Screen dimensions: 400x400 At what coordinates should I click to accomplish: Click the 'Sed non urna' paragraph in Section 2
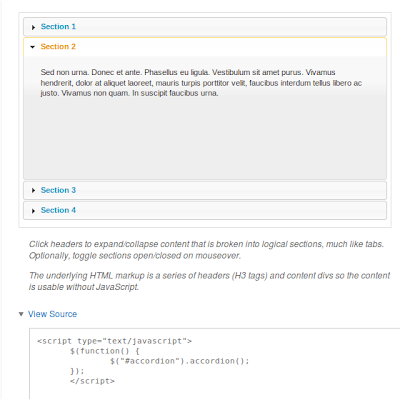pyautogui.click(x=201, y=83)
